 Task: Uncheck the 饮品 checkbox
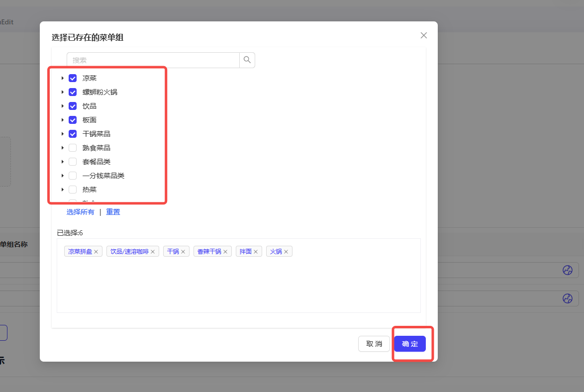click(73, 106)
